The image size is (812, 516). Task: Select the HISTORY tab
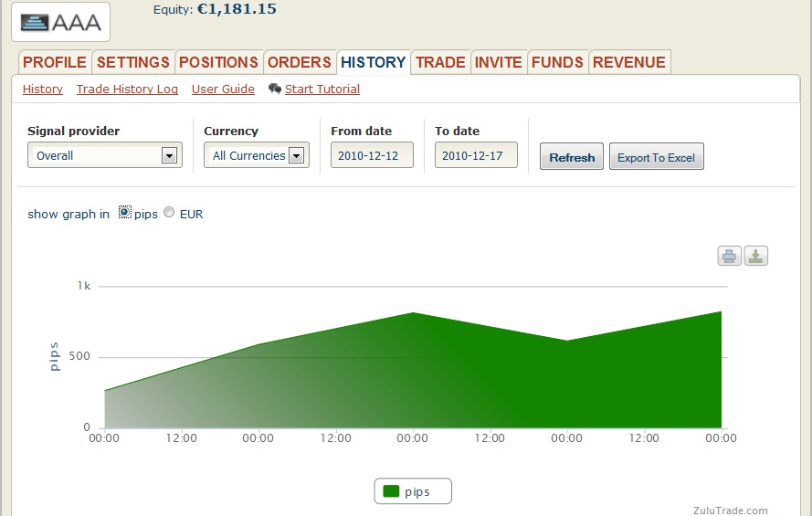(x=374, y=62)
